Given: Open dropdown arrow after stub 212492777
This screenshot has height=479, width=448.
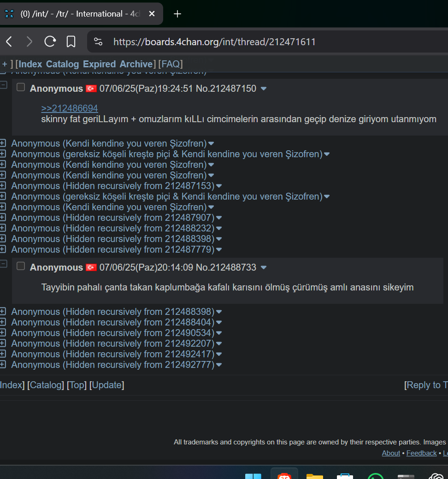Looking at the screenshot, I should point(218,365).
